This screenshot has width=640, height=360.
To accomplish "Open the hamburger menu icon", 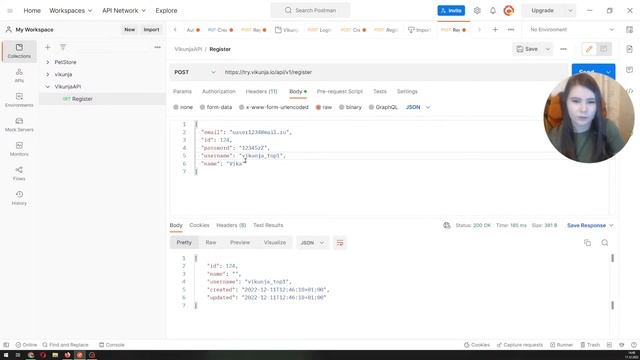I will pyautogui.click(x=10, y=11).
